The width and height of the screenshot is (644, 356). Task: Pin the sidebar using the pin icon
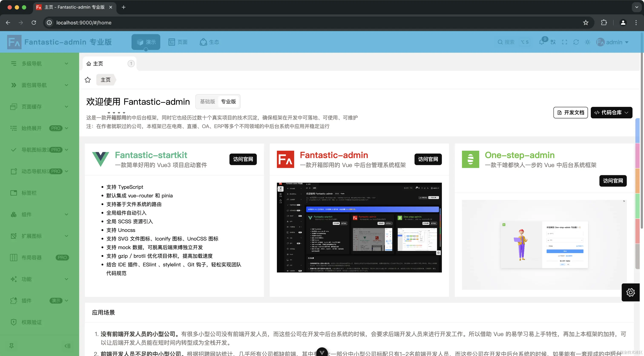point(11,346)
